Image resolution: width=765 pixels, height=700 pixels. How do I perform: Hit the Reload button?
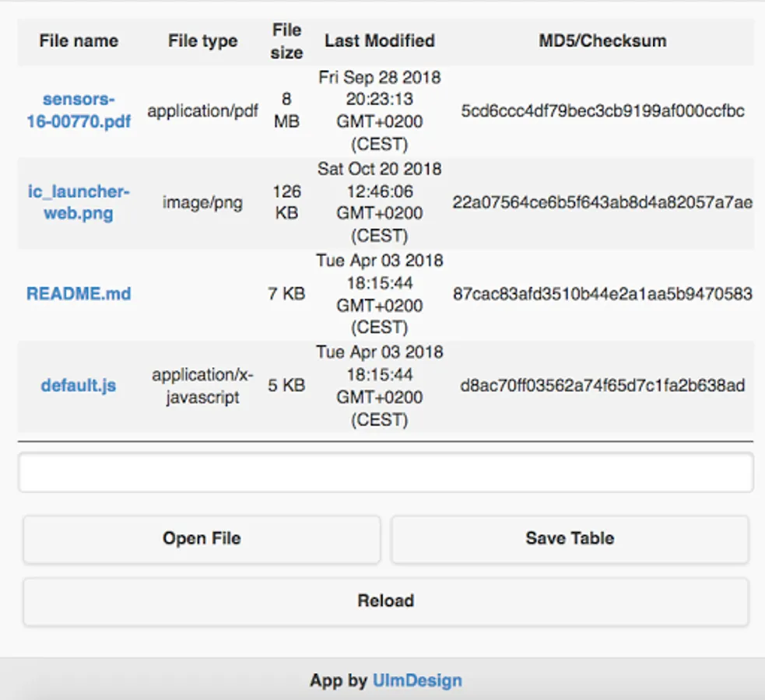(385, 600)
